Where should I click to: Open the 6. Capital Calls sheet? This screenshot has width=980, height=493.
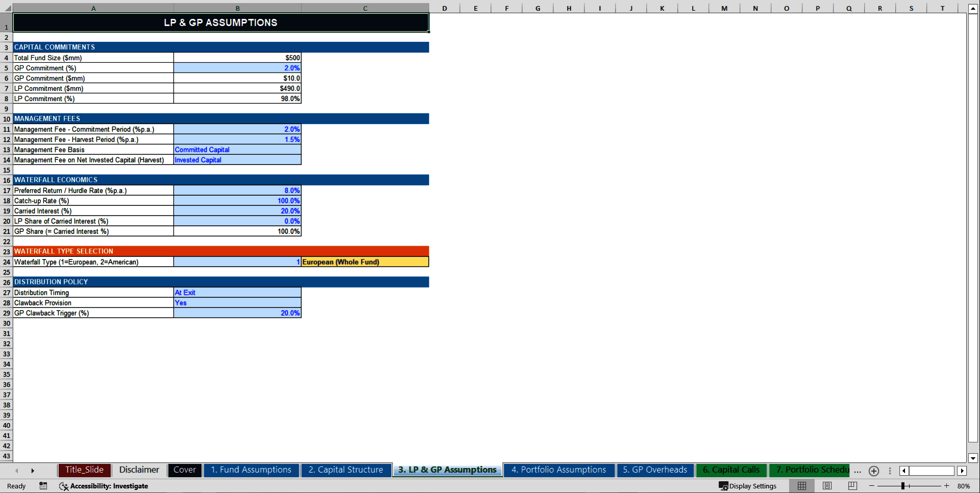[x=731, y=470]
